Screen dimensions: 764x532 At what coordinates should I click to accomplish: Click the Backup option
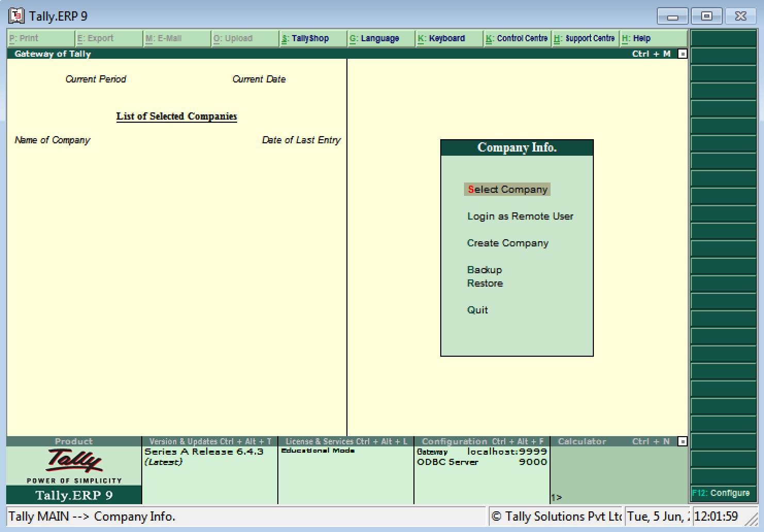click(484, 270)
